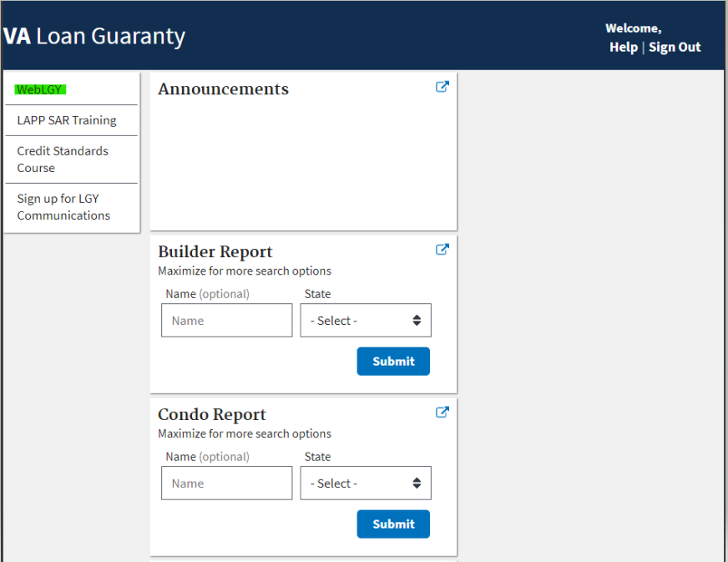Open the Builder Report State dropdown

click(x=366, y=321)
